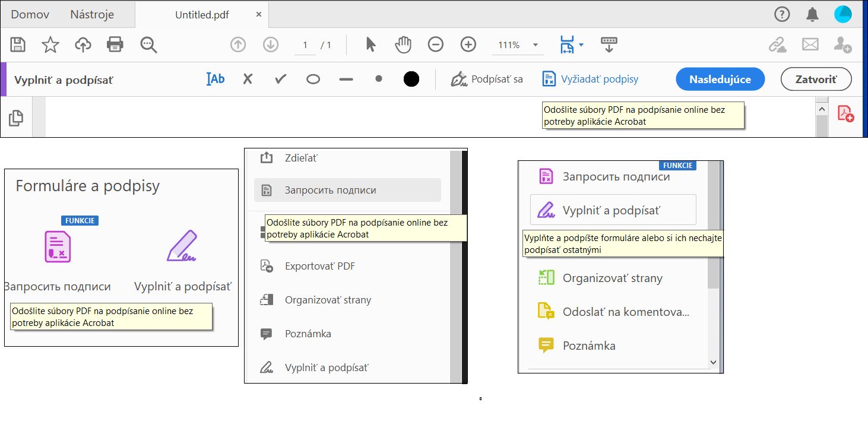Open the help question mark icon
Image resolution: width=868 pixels, height=437 pixels.
pyautogui.click(x=783, y=14)
